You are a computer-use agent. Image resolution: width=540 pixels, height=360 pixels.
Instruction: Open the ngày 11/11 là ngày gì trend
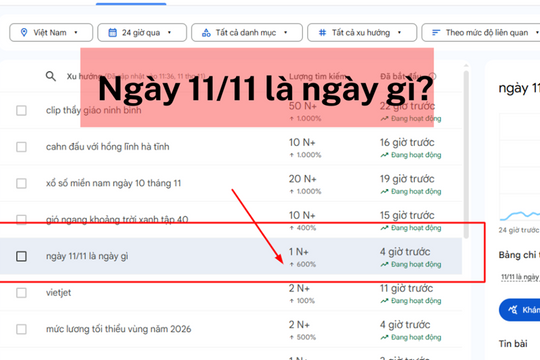coord(87,256)
